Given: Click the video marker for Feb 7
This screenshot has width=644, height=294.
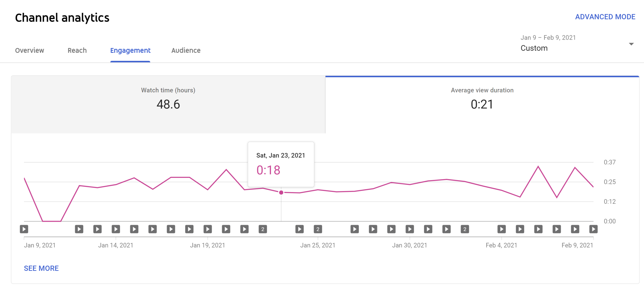Looking at the screenshot, I should (557, 229).
